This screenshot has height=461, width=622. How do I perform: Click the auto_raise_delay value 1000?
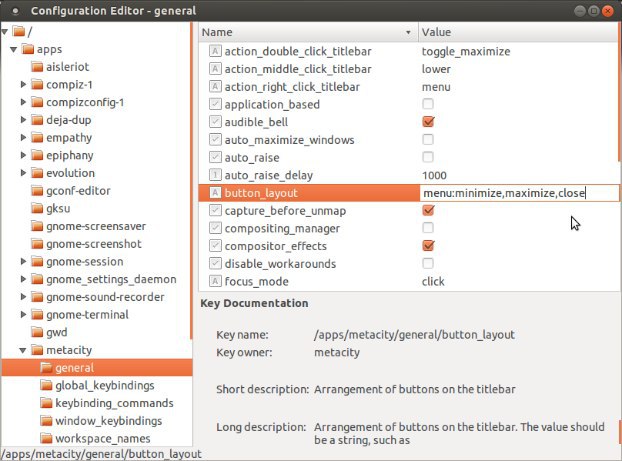pos(434,175)
